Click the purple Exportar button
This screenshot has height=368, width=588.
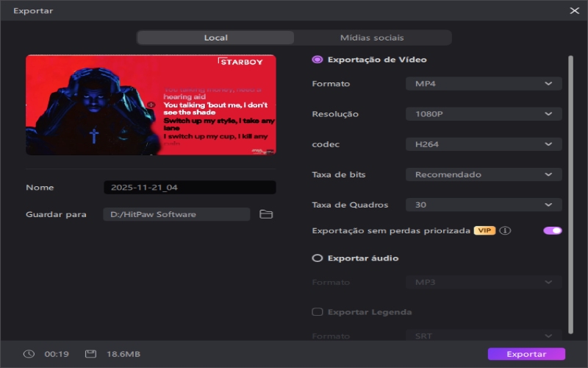pos(526,354)
